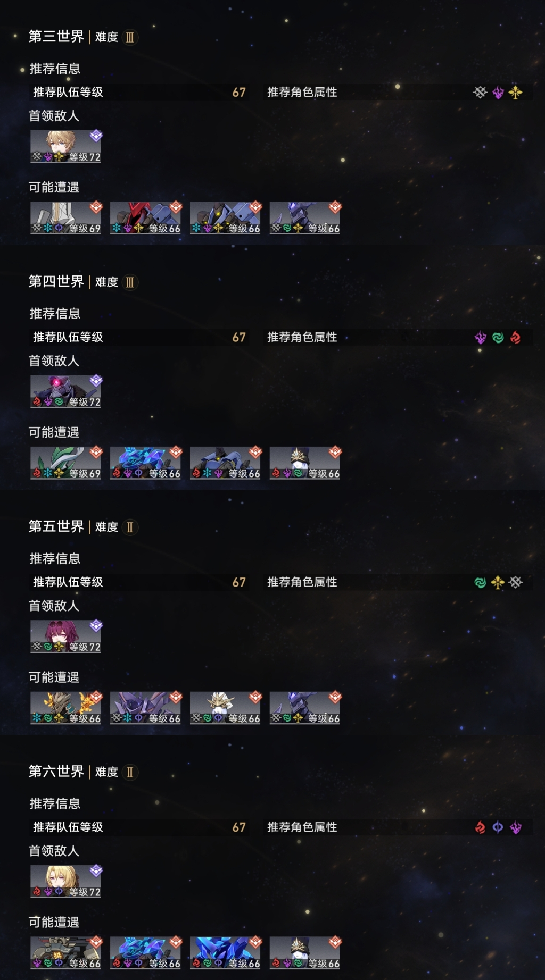Click the Fire element icon in World 4 recommendations
The image size is (545, 980).
tap(515, 338)
